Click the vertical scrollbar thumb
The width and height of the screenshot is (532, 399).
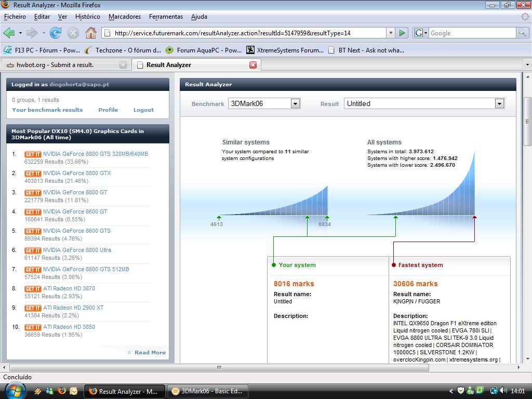pos(527,121)
